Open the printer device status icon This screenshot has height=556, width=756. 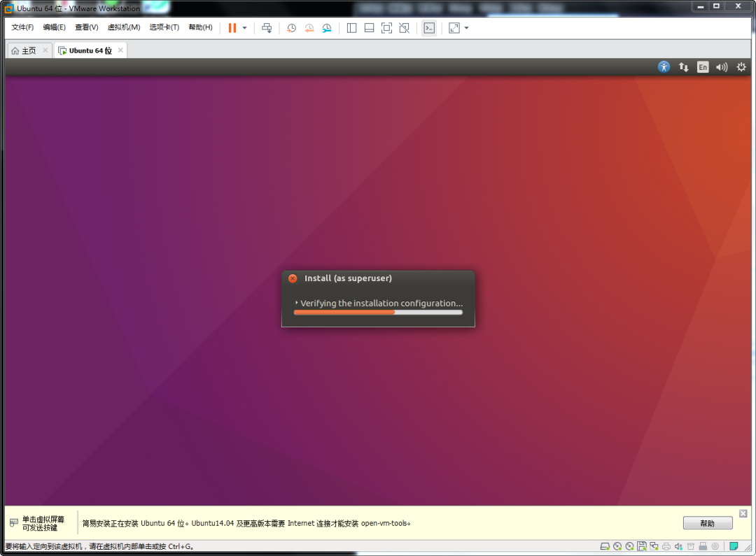coord(666,546)
